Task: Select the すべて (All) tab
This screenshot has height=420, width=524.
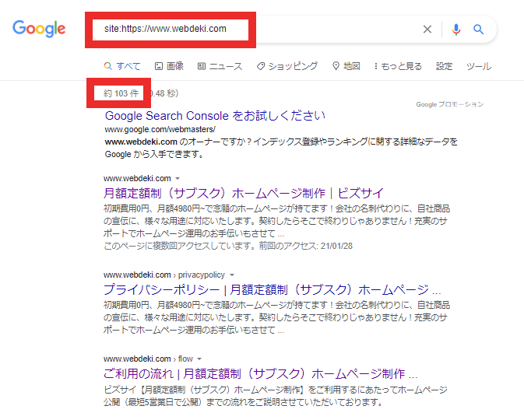Action: 122,66
